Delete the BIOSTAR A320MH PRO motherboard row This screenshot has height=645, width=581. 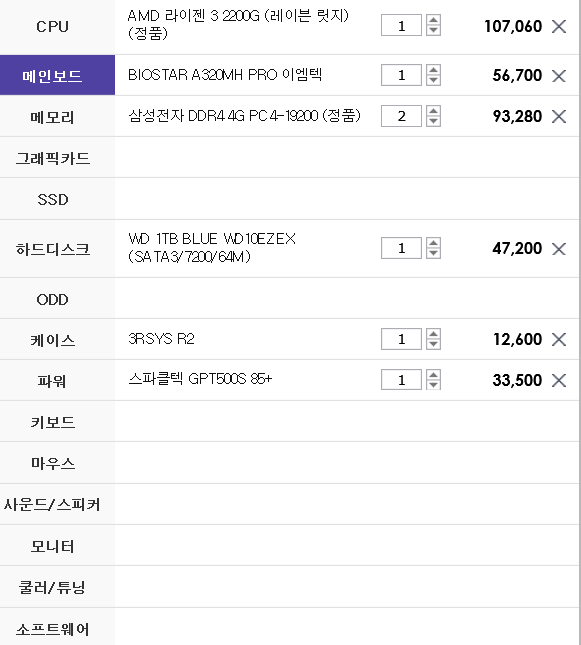click(559, 76)
